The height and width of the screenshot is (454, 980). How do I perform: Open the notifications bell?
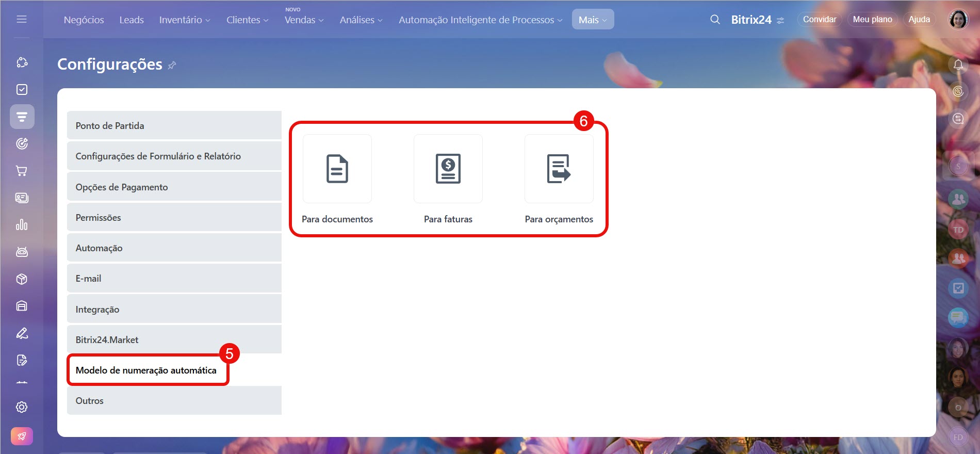pos(958,64)
